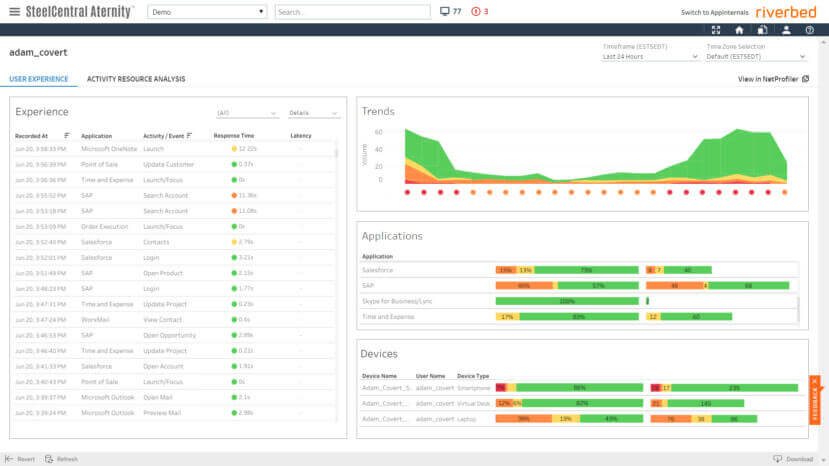
Task: Select WorxMail View Contact row
Action: (x=174, y=319)
